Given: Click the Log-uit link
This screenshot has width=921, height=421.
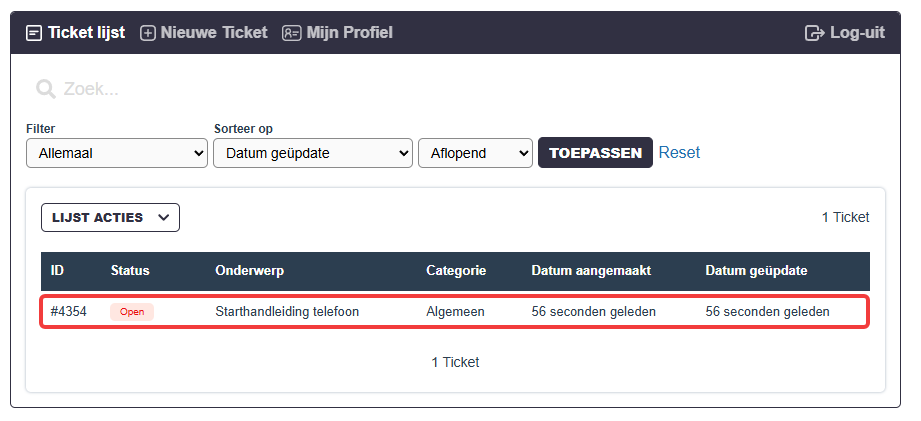Looking at the screenshot, I should [x=845, y=33].
